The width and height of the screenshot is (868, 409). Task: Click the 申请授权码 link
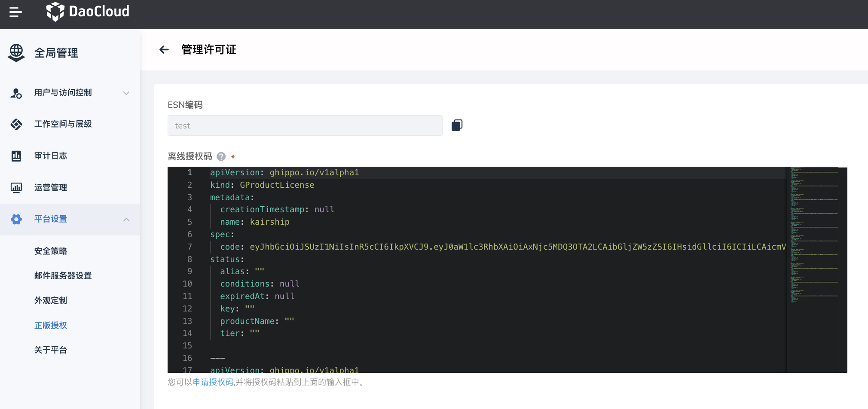(x=213, y=382)
